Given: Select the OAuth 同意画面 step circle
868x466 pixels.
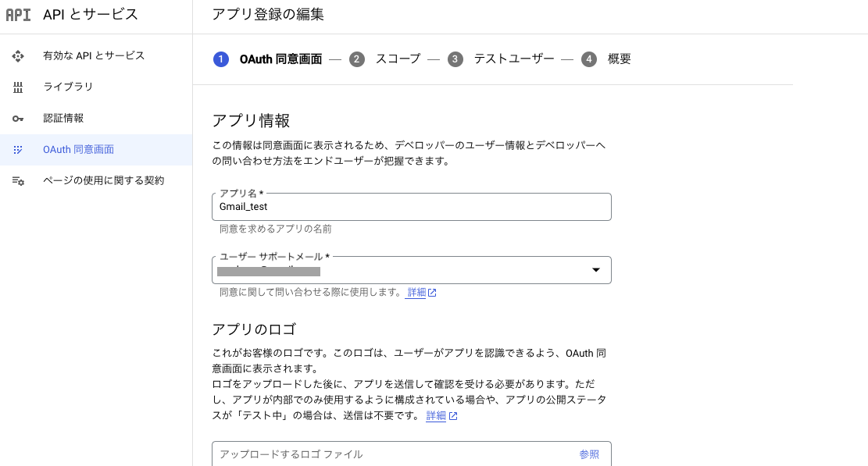Looking at the screenshot, I should [221, 59].
